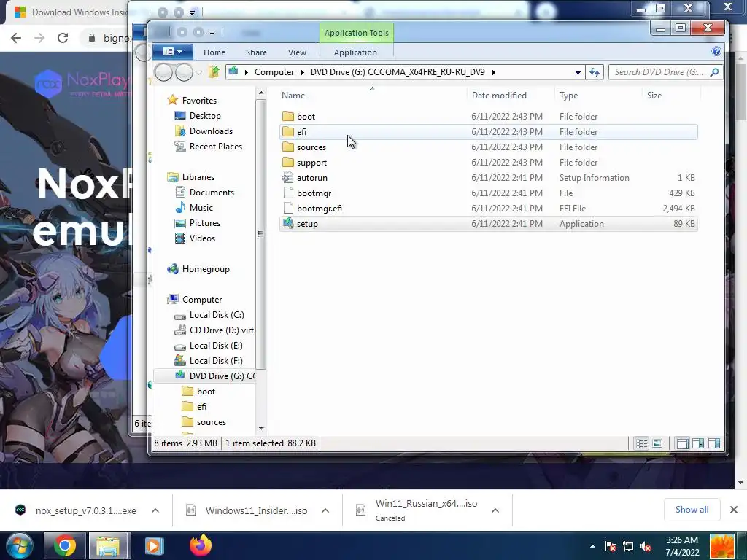Open Windows Start orb

(19, 545)
